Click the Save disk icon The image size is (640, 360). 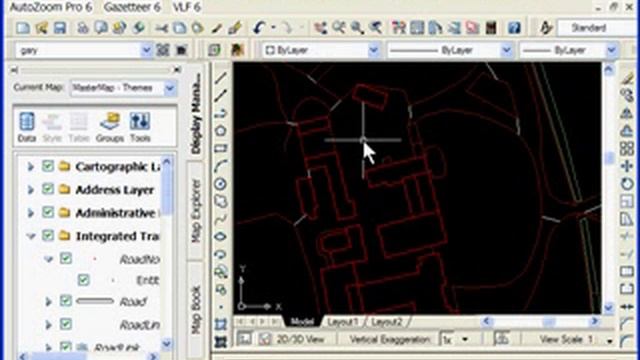pos(60,28)
